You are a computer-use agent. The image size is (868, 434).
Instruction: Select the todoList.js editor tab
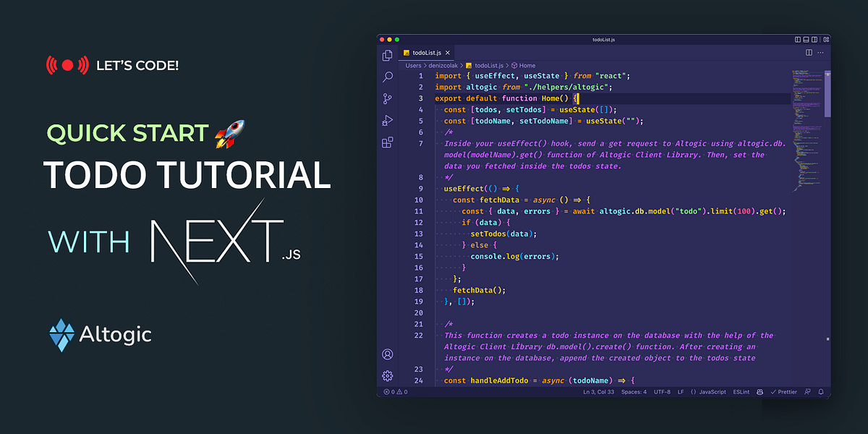[x=427, y=52]
